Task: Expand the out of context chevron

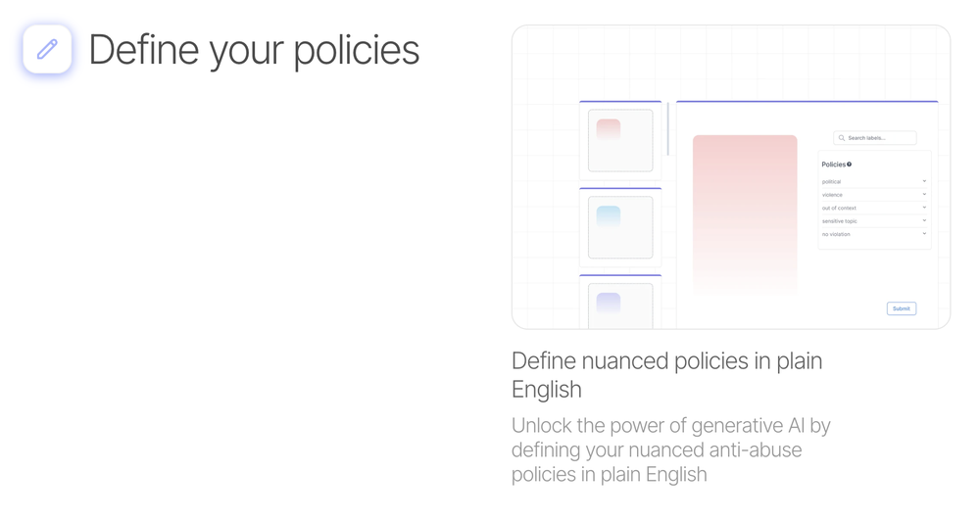Action: click(924, 208)
